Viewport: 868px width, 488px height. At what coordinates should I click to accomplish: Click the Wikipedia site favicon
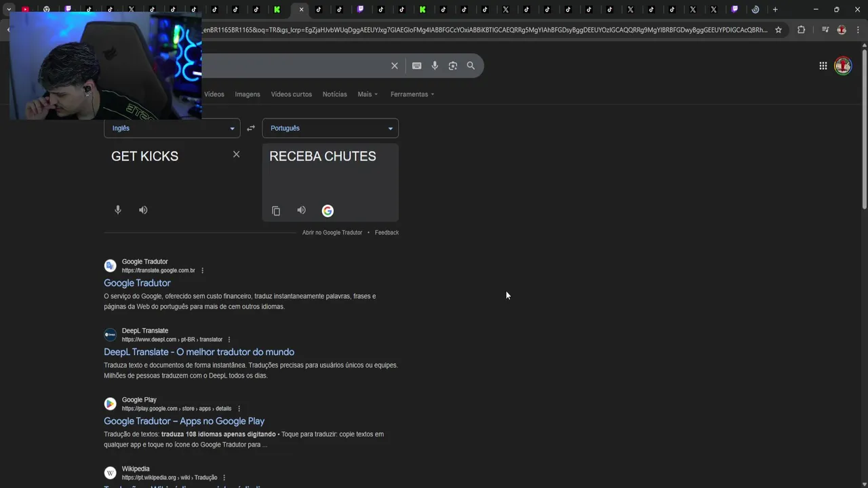coord(110,473)
